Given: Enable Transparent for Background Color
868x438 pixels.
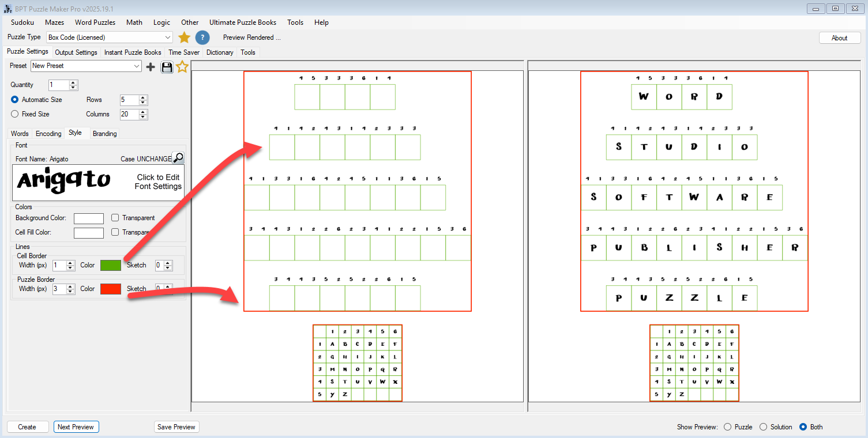Looking at the screenshot, I should (x=115, y=218).
